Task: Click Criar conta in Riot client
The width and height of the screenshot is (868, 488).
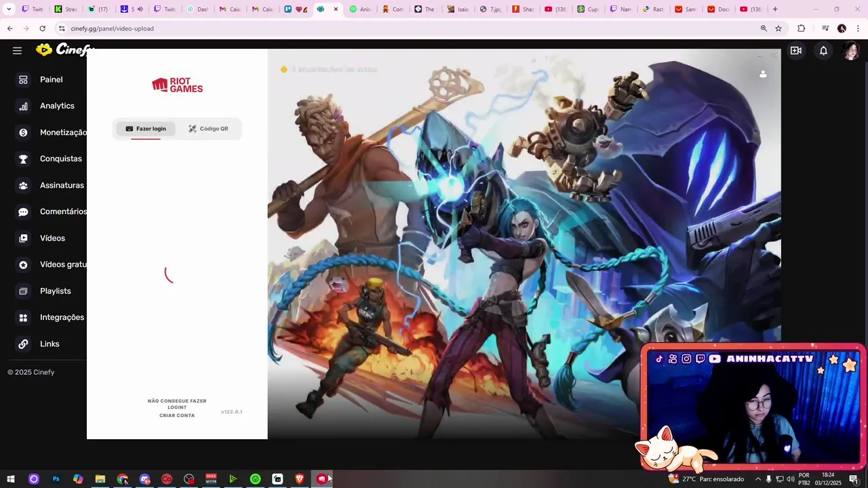Action: click(x=177, y=415)
